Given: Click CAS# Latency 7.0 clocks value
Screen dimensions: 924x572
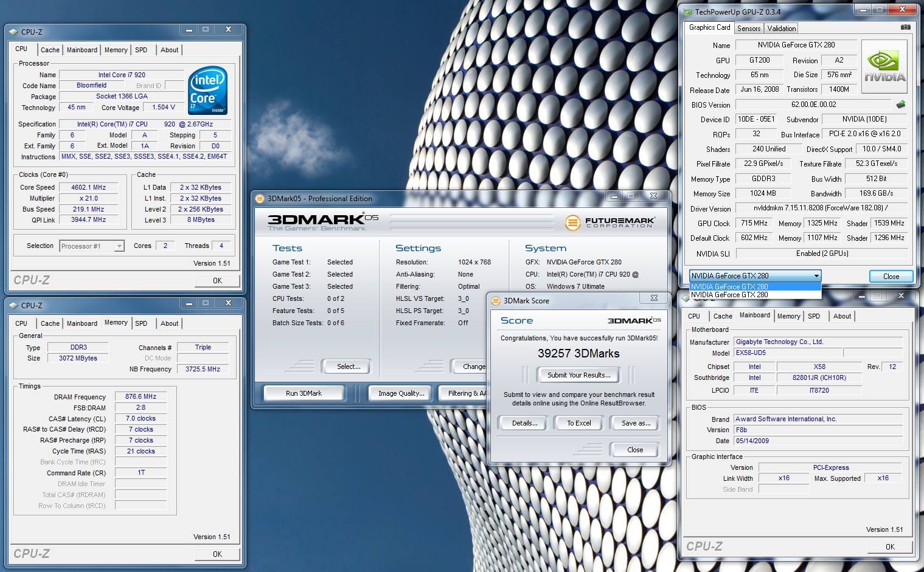Looking at the screenshot, I should pyautogui.click(x=141, y=418).
